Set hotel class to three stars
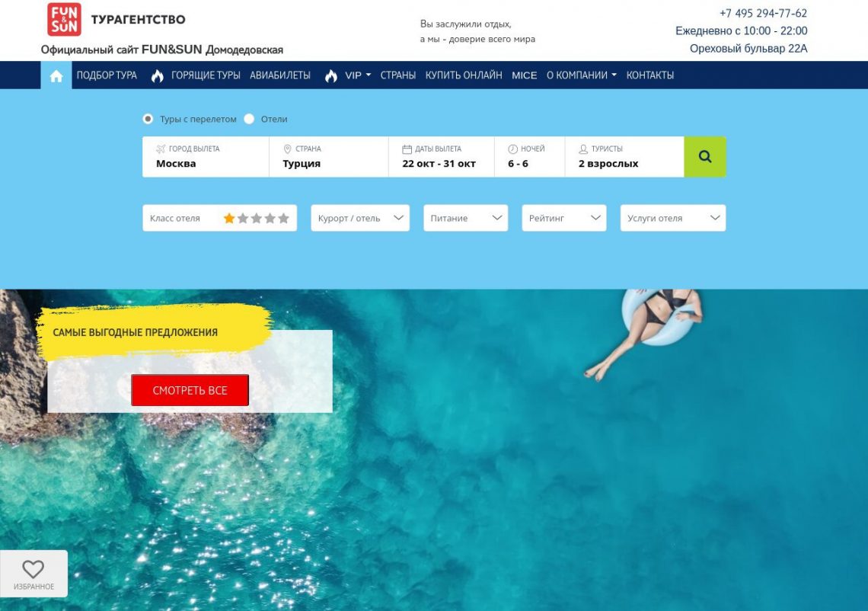Image resolution: width=868 pixels, height=611 pixels. tap(257, 219)
